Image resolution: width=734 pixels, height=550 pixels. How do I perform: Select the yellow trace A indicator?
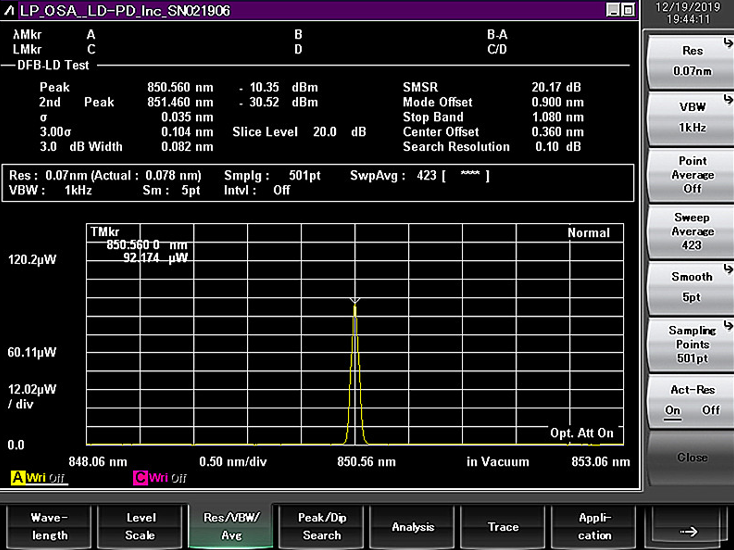[18, 478]
